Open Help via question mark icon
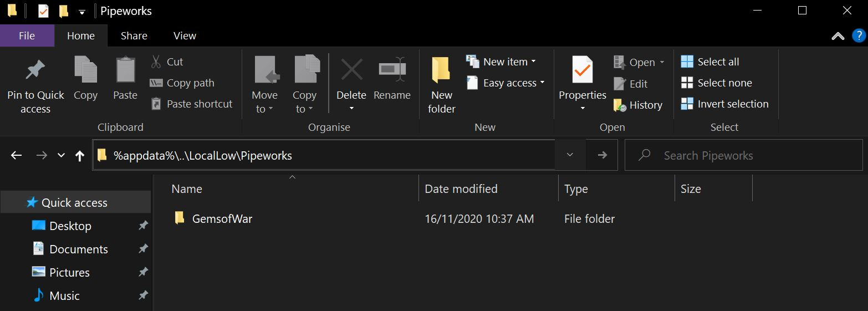Image resolution: width=868 pixels, height=311 pixels. pos(858,36)
